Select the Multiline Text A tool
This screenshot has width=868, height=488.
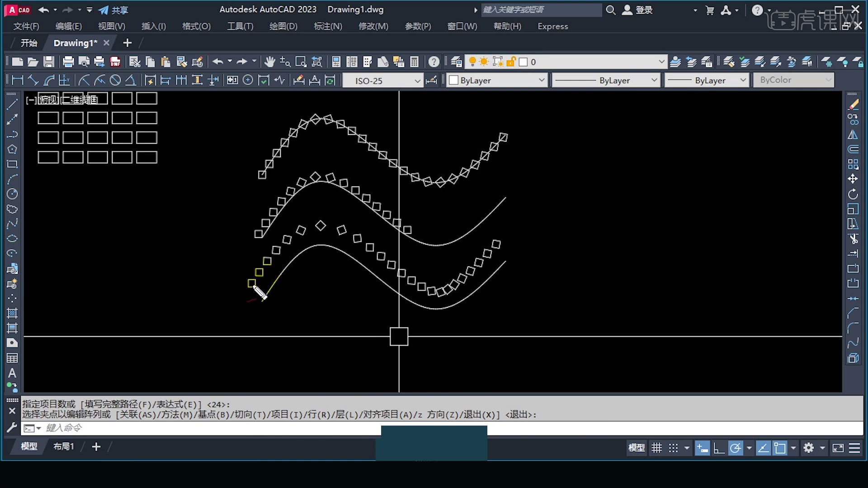click(x=12, y=373)
